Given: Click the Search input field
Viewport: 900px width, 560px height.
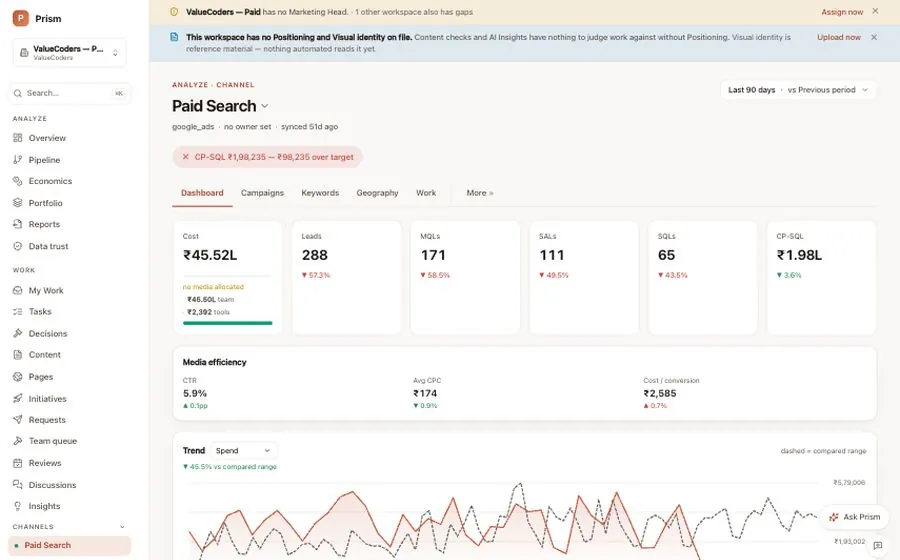Looking at the screenshot, I should (69, 93).
